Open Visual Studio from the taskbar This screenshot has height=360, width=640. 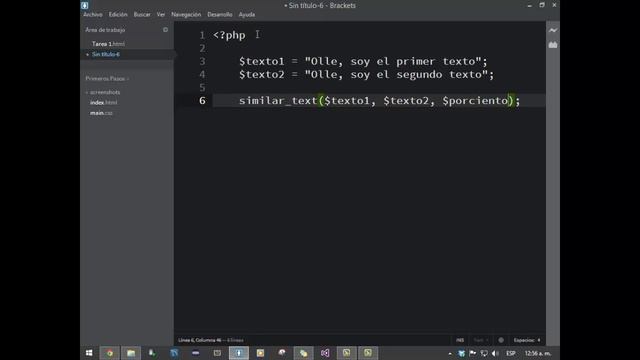pyautogui.click(x=325, y=353)
